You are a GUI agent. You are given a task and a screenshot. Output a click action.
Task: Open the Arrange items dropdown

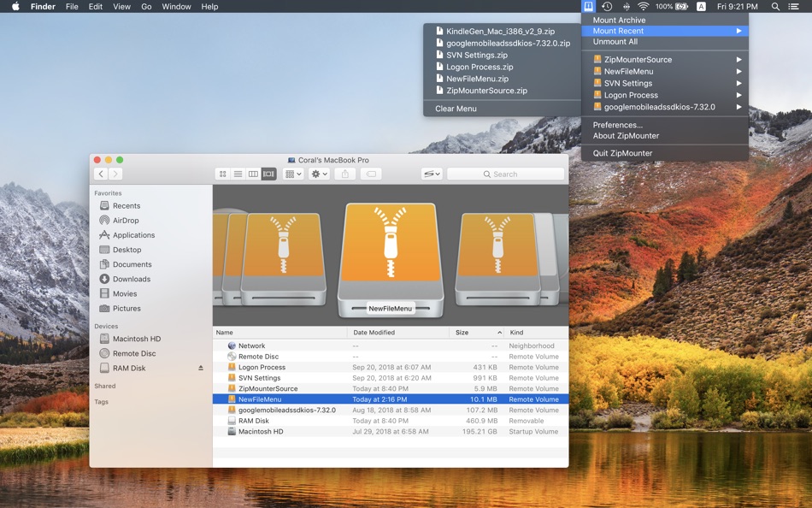tap(293, 174)
